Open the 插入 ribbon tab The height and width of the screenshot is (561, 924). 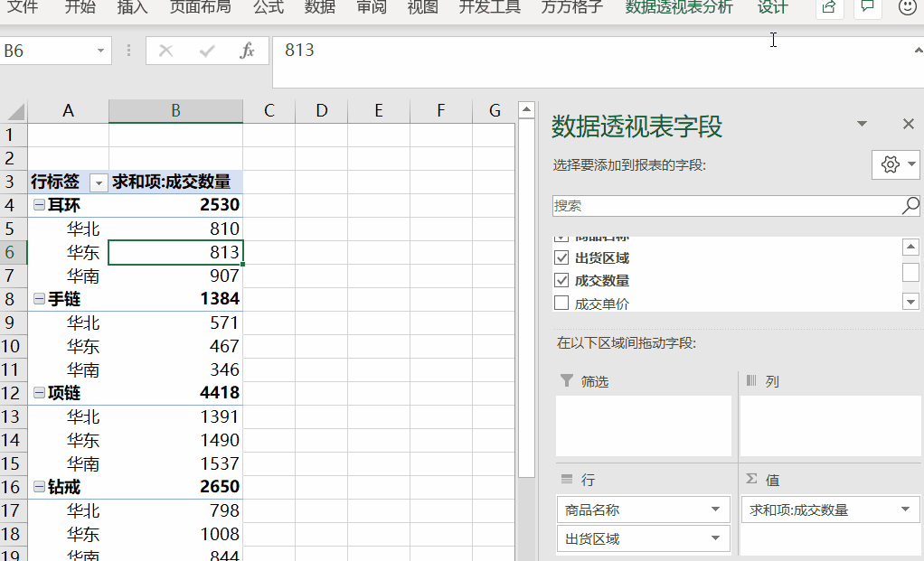coord(132,7)
